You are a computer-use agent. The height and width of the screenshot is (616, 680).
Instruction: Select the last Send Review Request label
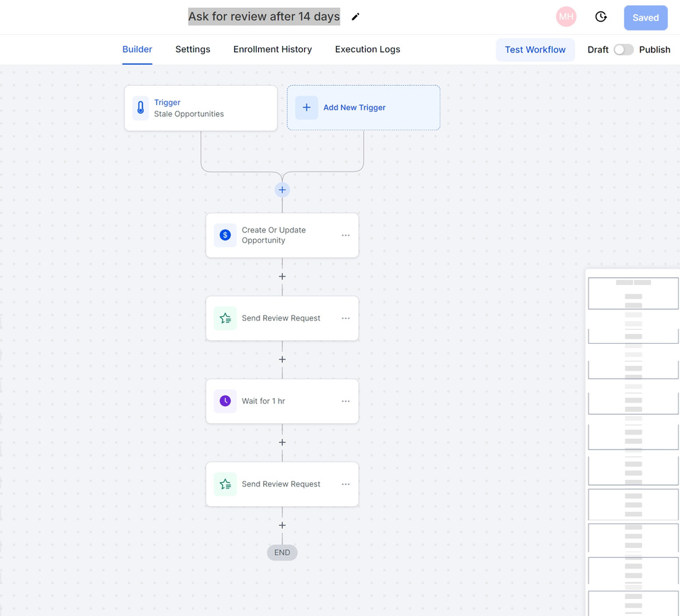pyautogui.click(x=281, y=483)
